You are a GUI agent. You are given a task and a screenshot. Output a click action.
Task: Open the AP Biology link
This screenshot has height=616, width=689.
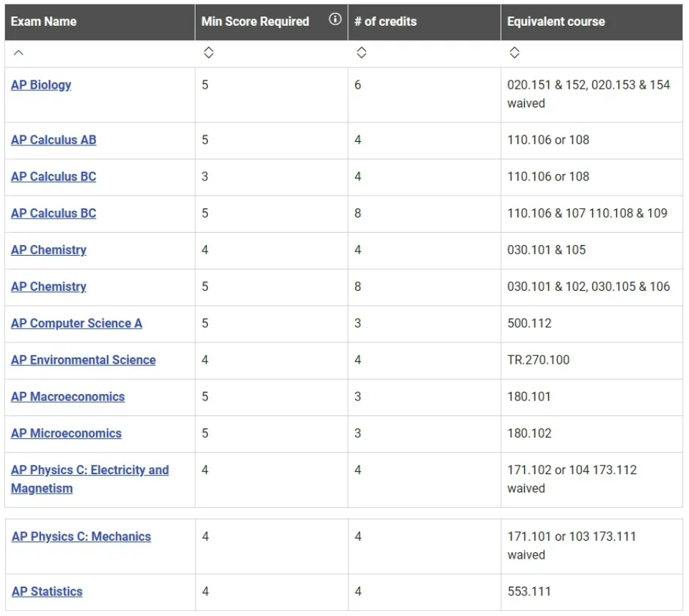41,85
